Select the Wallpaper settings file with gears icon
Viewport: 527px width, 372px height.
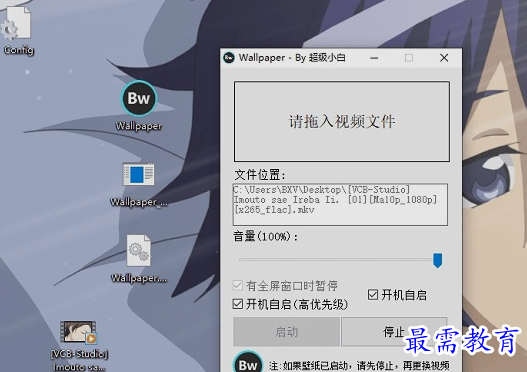(x=138, y=259)
